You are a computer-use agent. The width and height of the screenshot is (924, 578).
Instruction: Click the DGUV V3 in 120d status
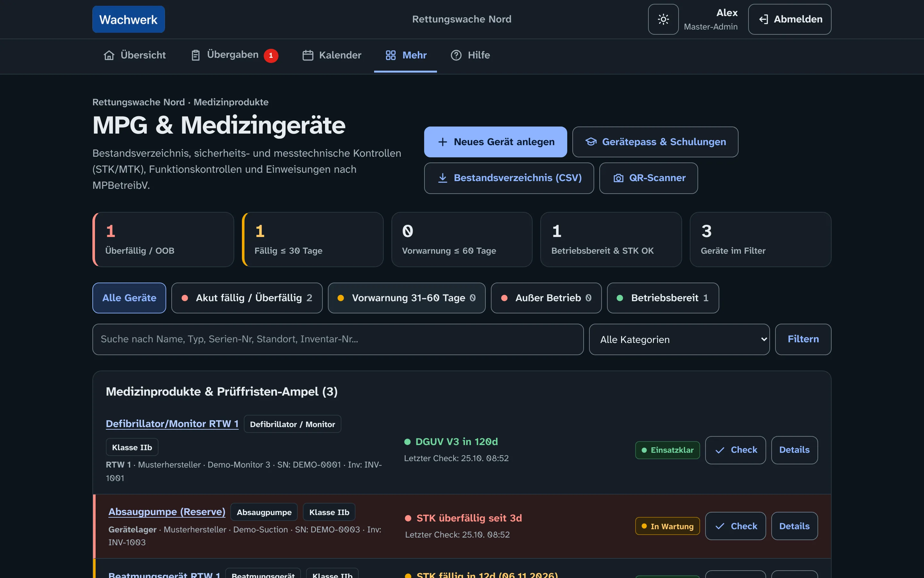click(451, 442)
